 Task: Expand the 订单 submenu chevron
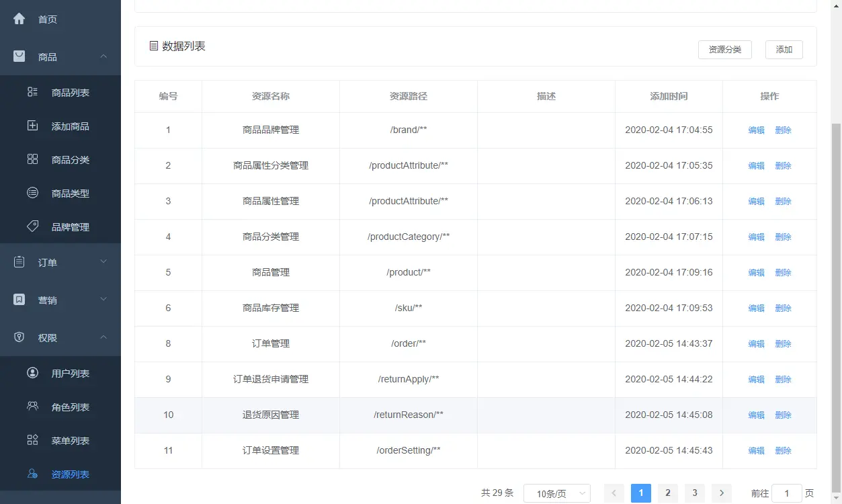103,261
